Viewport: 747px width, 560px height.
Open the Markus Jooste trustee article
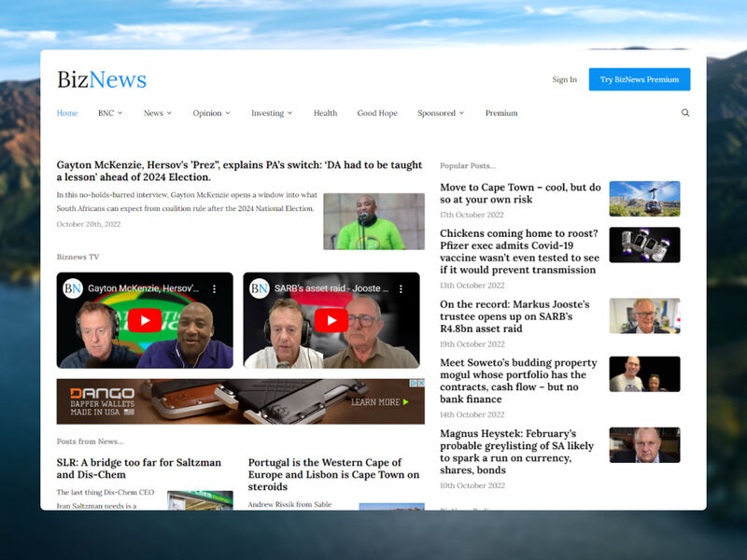514,315
